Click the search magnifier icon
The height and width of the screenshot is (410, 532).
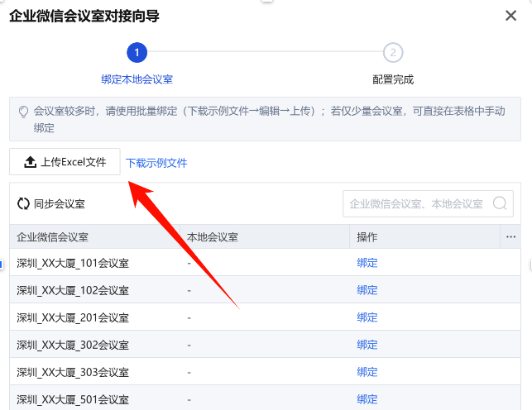tap(501, 203)
